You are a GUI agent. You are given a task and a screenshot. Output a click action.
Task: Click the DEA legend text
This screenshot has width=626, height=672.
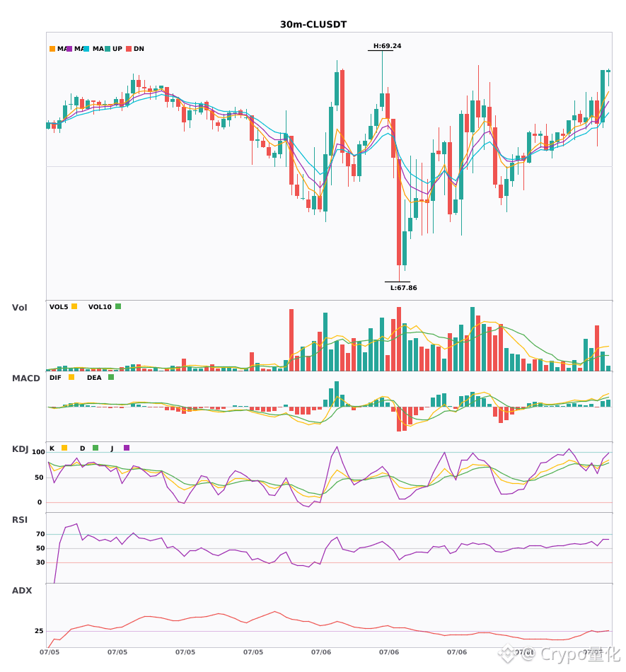pos(94,378)
